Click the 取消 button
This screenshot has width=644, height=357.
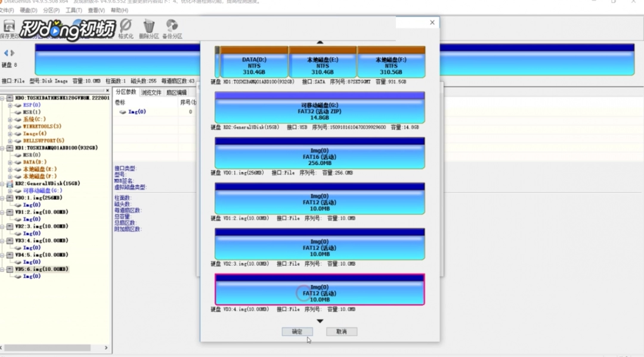(x=341, y=331)
